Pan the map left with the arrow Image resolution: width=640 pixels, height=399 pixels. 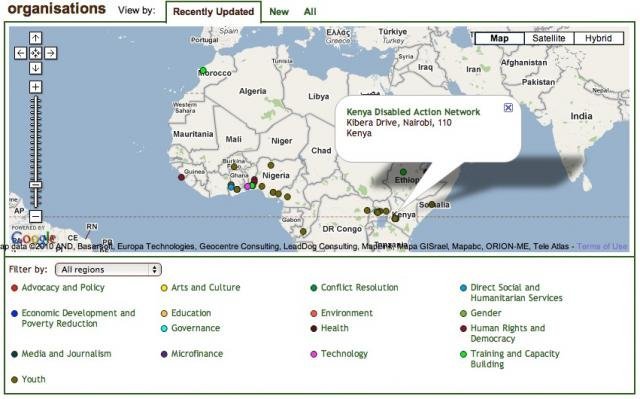coord(20,53)
